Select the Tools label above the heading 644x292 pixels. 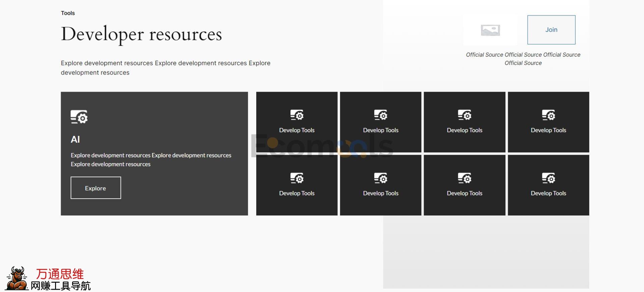tap(68, 13)
